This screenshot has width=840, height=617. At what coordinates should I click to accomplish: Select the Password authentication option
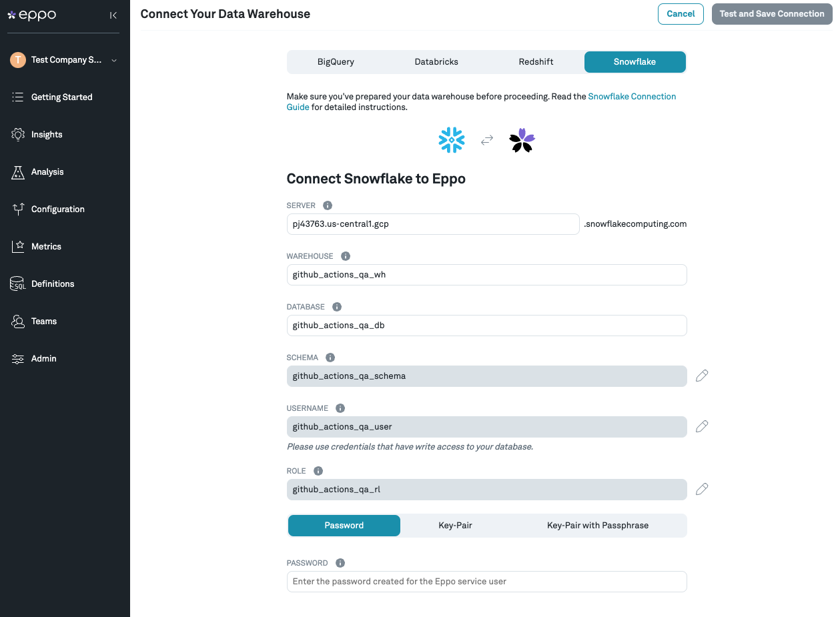click(x=344, y=525)
